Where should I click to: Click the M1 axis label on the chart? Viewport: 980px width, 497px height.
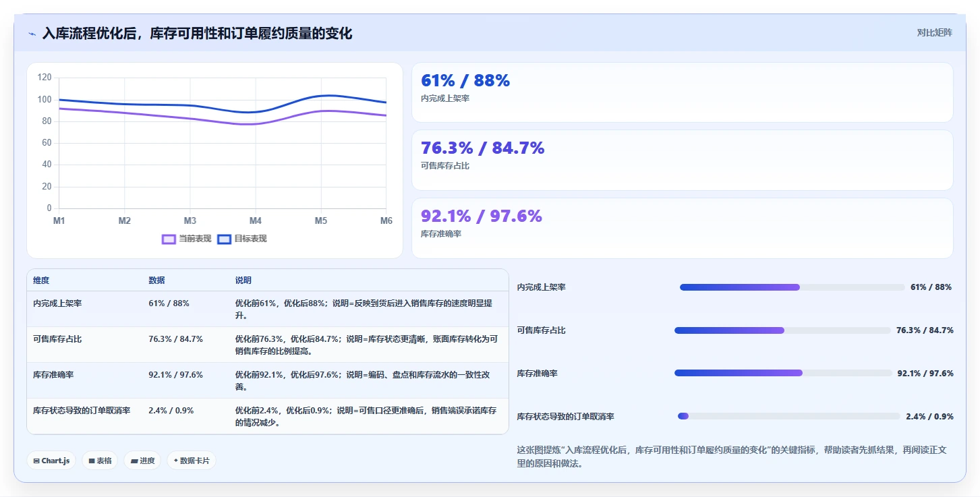click(x=59, y=221)
